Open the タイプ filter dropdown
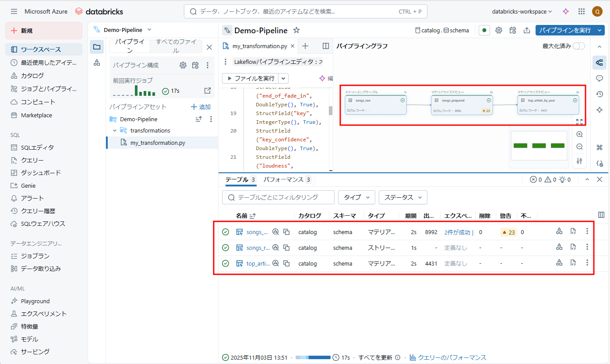610x364 pixels. pos(356,197)
